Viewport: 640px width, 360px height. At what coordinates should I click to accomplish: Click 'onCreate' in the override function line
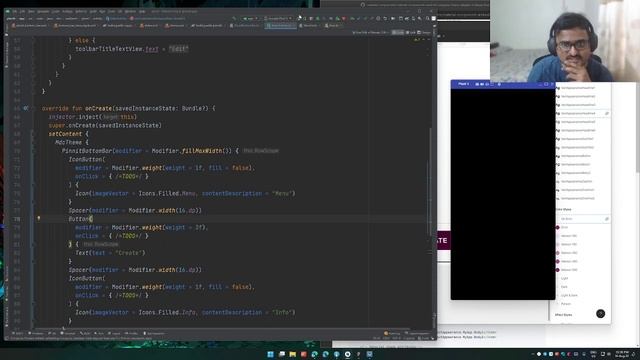click(x=98, y=109)
